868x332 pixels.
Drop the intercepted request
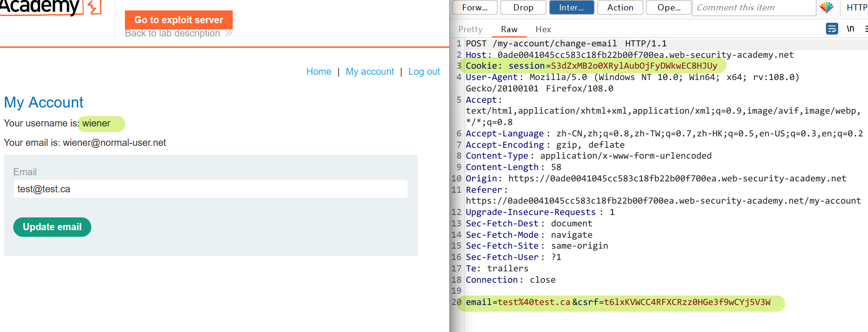click(x=523, y=8)
